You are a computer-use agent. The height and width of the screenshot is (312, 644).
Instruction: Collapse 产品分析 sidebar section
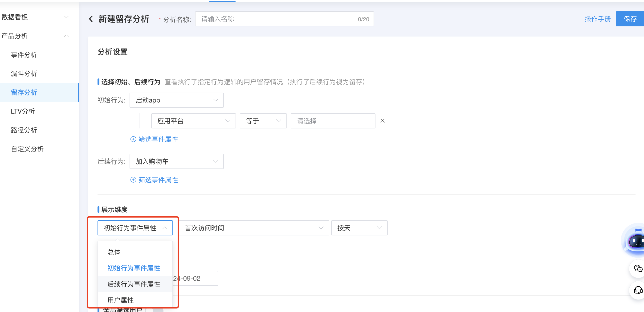coord(66,36)
